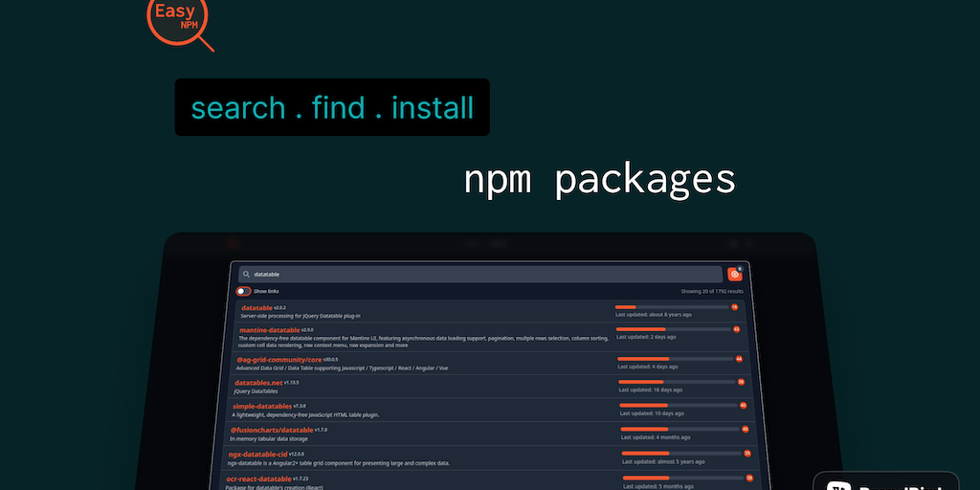Click the score badge on simple-datatables row
The height and width of the screenshot is (490, 980).
(743, 405)
